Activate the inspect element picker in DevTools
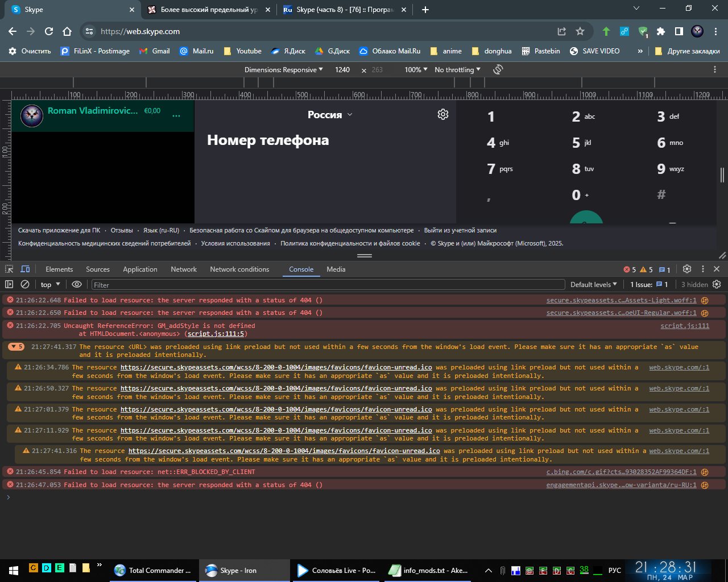 [x=9, y=269]
